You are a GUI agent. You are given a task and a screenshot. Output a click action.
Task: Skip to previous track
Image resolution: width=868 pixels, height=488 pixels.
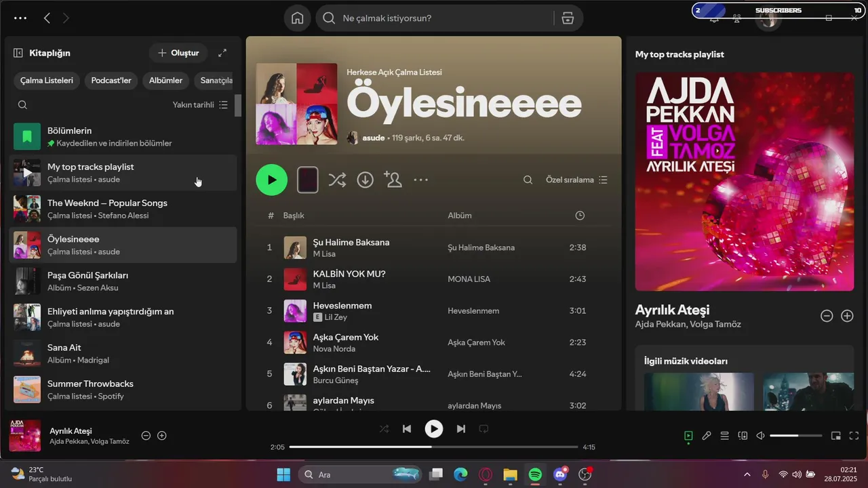407,428
